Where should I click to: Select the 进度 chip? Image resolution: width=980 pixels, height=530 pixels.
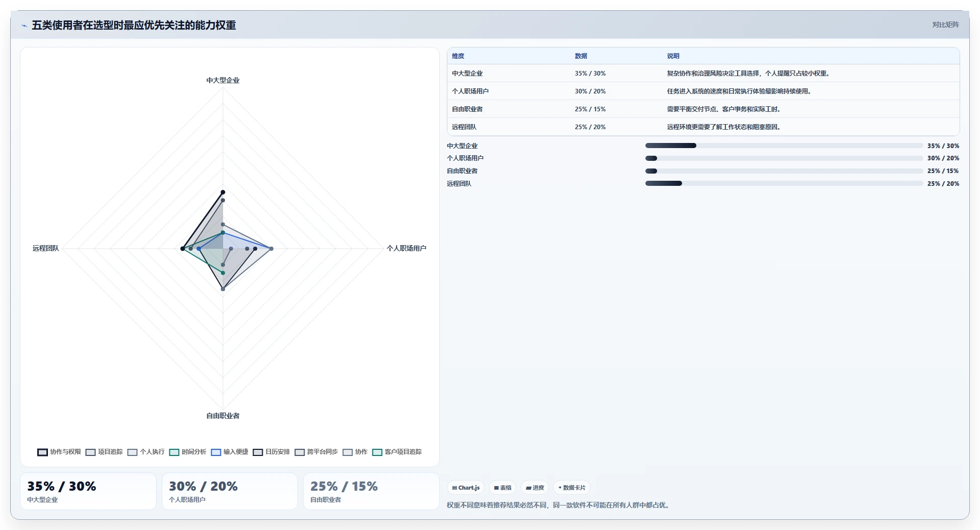[535, 488]
